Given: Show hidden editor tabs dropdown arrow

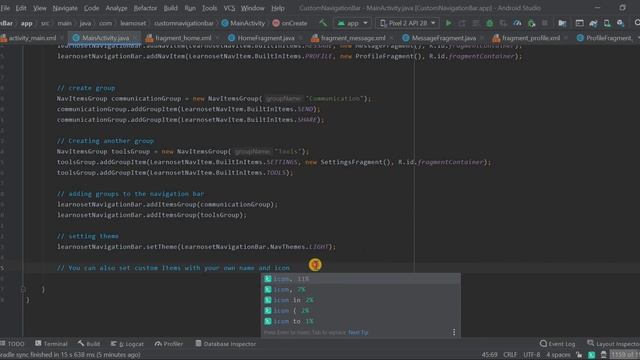Looking at the screenshot, I should 638,38.
